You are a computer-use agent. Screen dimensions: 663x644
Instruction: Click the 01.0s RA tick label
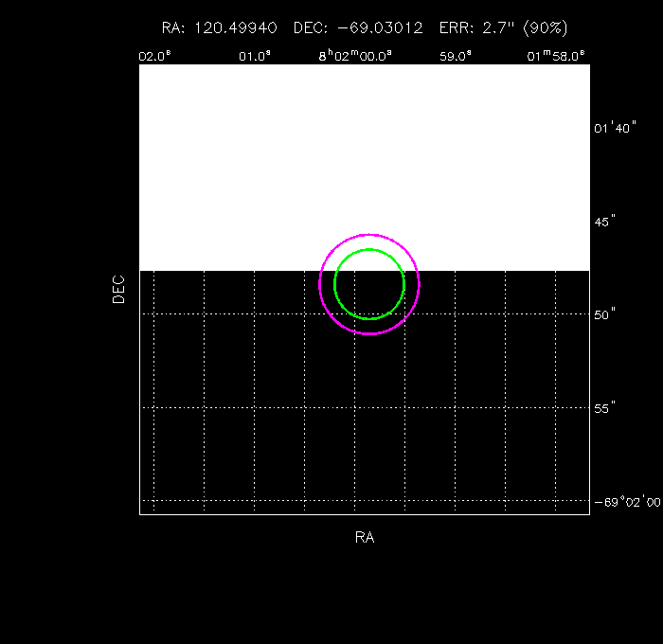(255, 56)
